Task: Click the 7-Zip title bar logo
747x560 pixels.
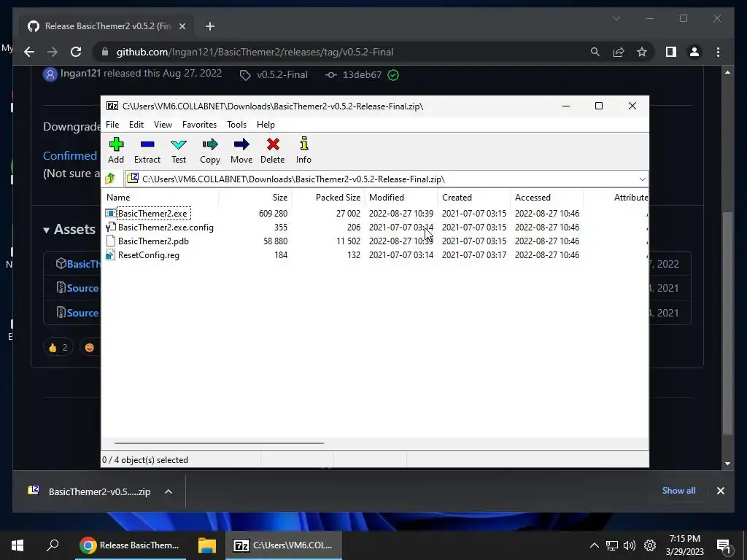Action: 112,106
